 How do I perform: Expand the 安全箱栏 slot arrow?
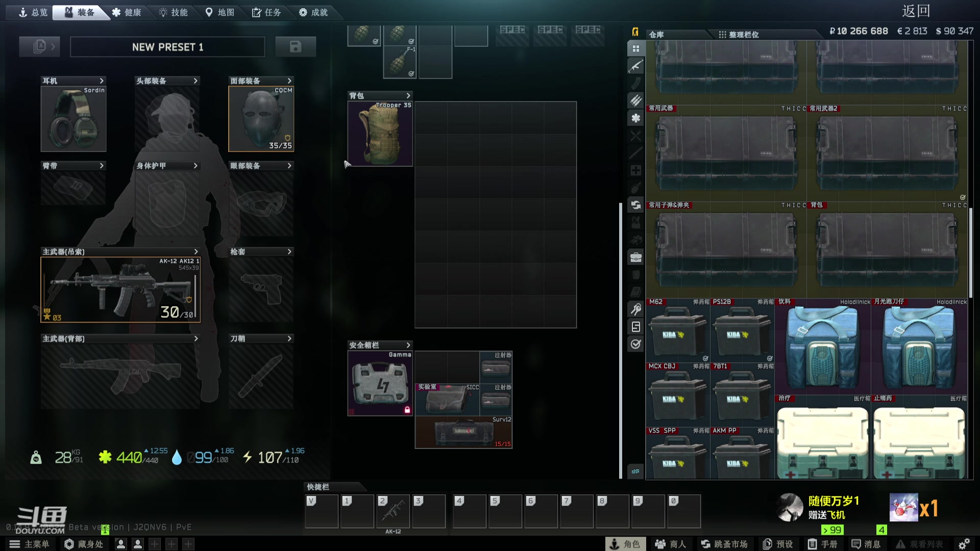coord(408,345)
